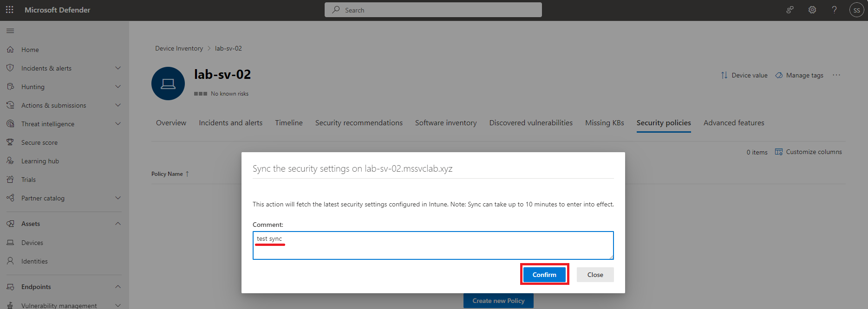
Task: Click the Manage tags label
Action: (805, 75)
